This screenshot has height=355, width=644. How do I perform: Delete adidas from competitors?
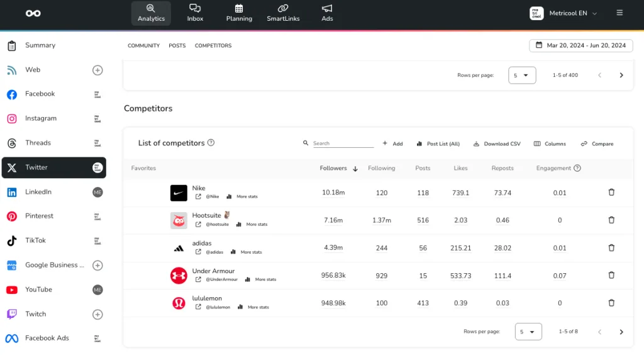coord(611,248)
